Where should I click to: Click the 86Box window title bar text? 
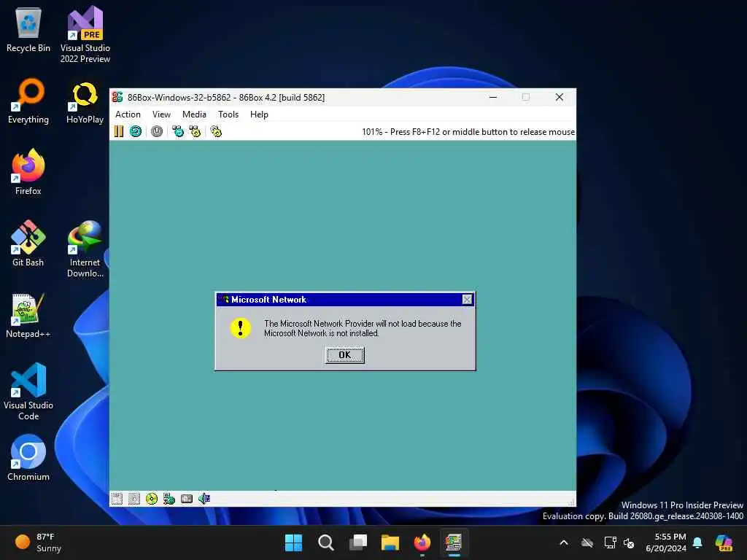coord(226,98)
